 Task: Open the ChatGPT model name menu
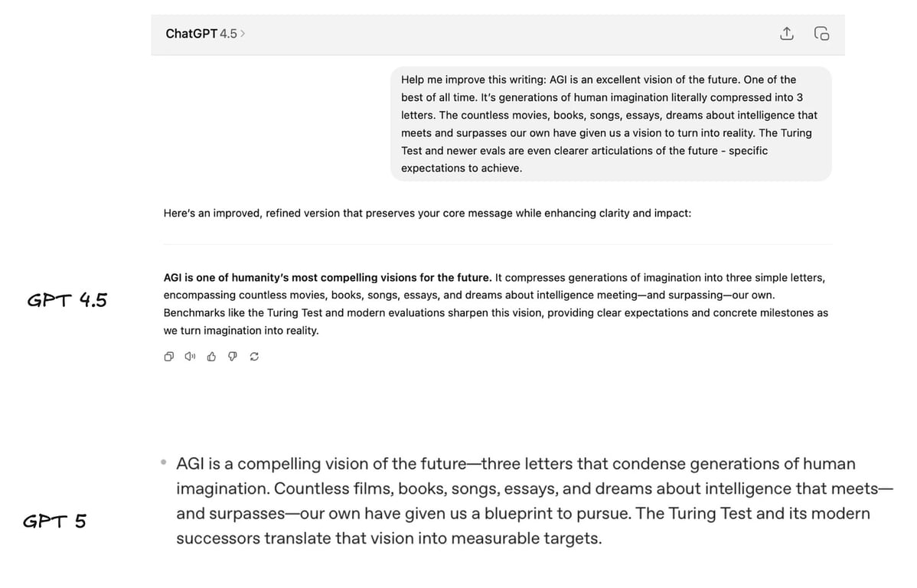click(x=191, y=34)
